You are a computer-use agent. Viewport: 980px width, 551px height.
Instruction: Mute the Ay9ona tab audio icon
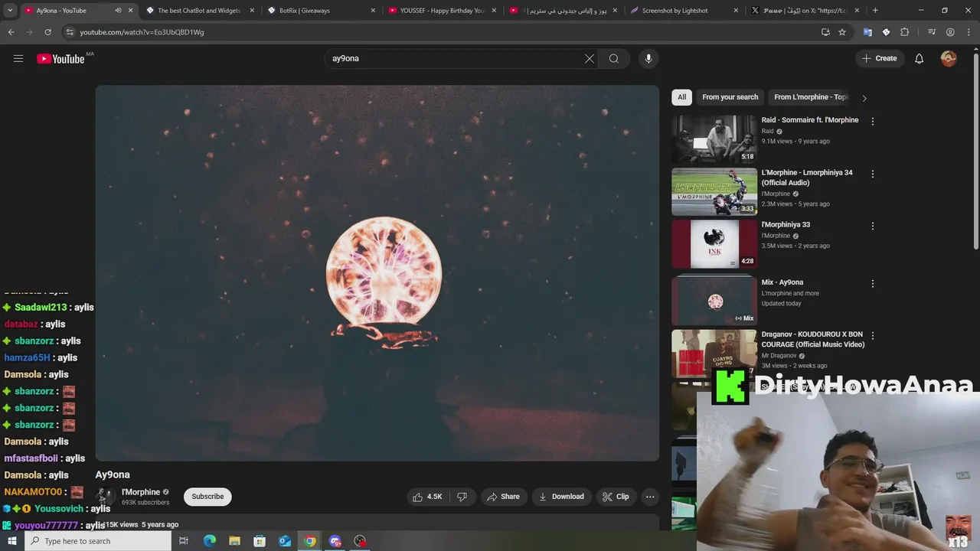[118, 11]
